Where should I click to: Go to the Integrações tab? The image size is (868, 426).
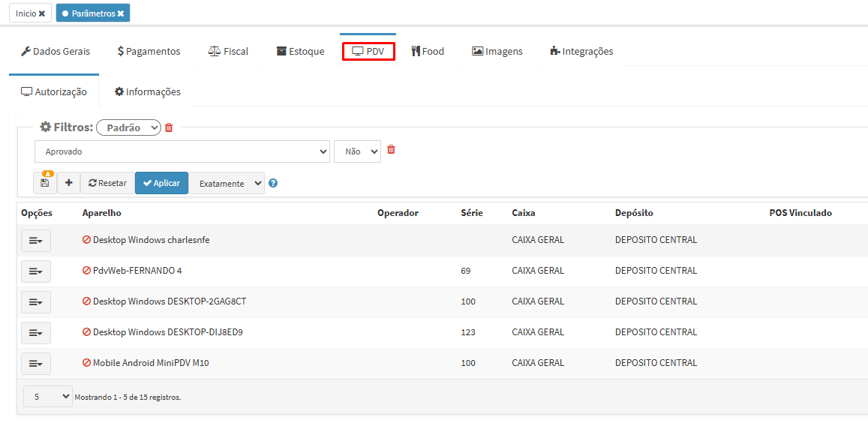click(581, 51)
